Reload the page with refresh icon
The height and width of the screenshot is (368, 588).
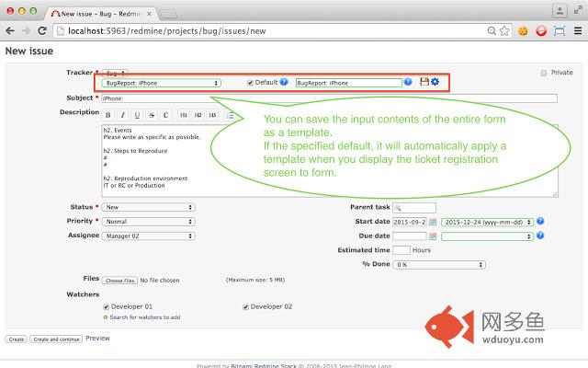42,30
